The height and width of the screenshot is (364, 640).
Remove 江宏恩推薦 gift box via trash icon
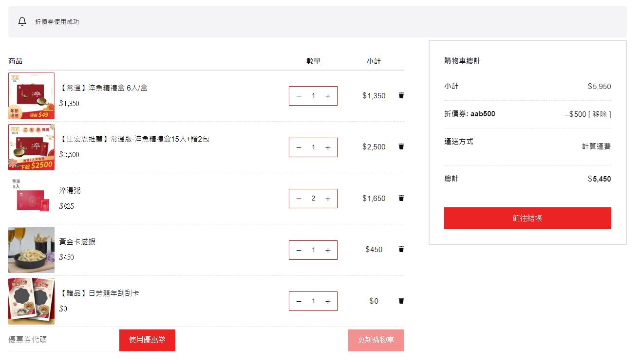pos(401,147)
